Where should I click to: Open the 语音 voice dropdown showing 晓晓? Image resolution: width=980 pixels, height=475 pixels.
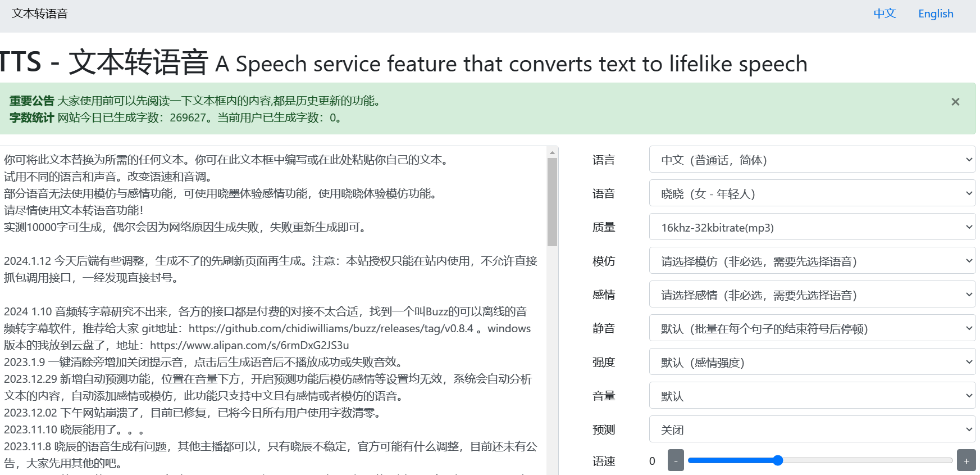[x=812, y=193]
